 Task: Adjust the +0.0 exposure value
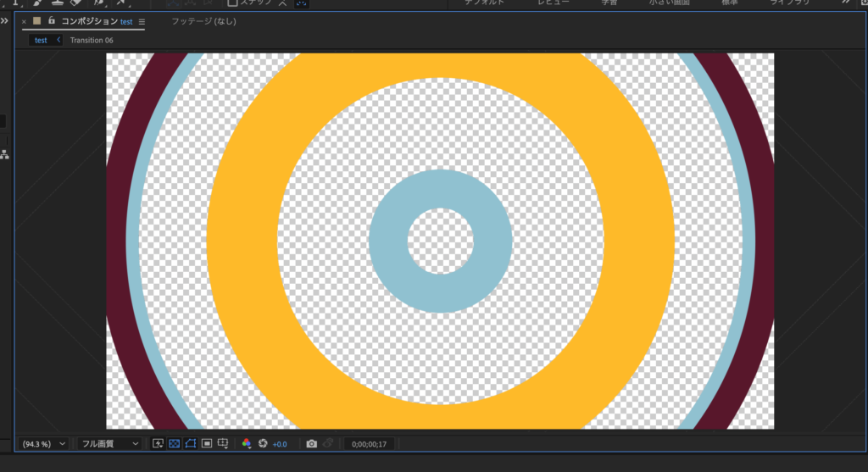(280, 443)
